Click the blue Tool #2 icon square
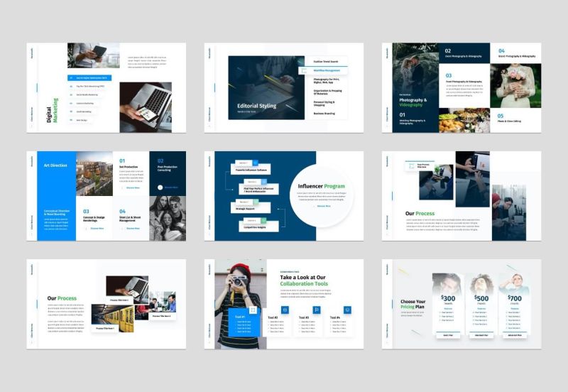 tap(285, 310)
